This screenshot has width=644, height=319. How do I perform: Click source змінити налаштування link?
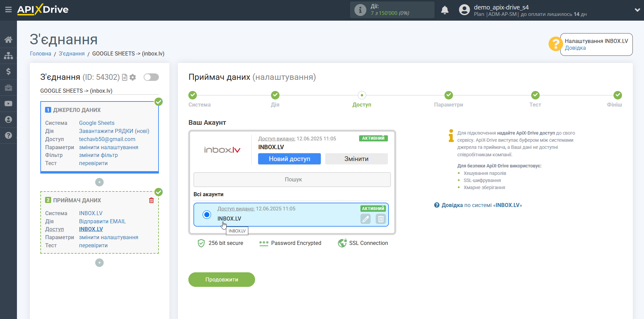click(108, 147)
